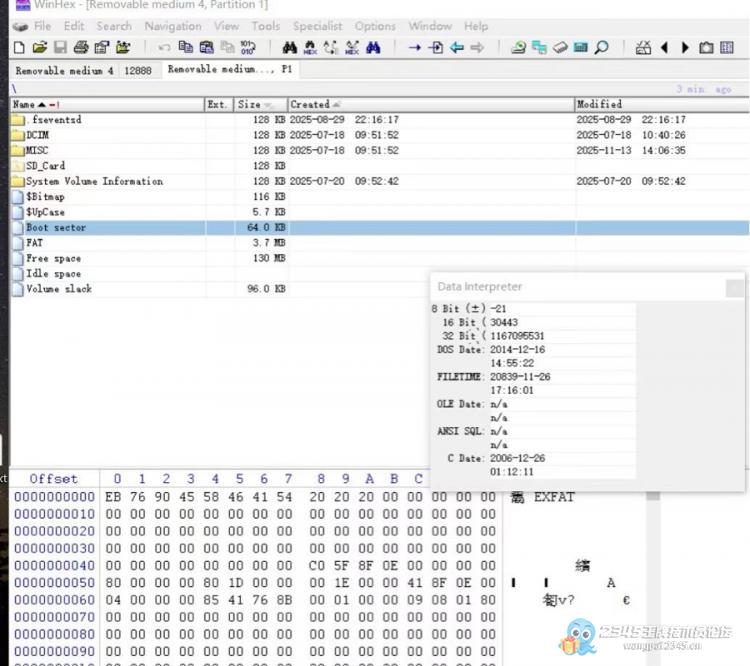Click the Go to offset arrow icon
The image size is (750, 666).
point(414,47)
